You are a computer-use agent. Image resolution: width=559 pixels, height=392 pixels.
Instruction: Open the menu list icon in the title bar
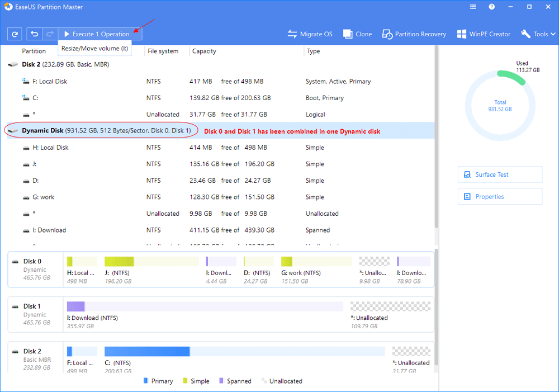473,7
